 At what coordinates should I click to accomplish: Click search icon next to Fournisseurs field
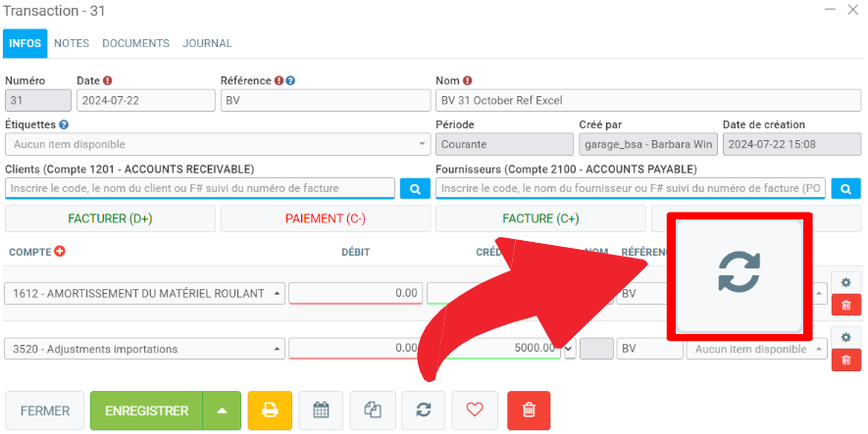845,188
